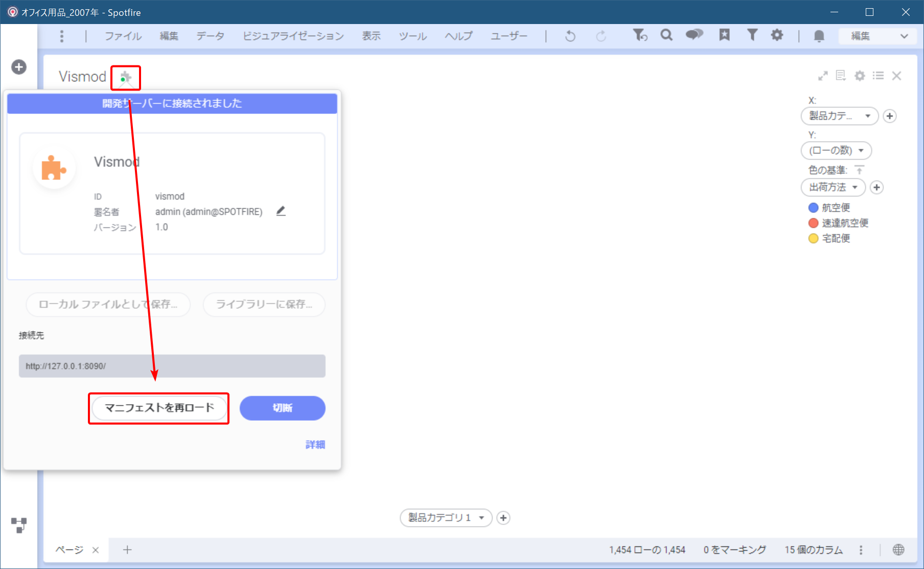This screenshot has height=569, width=924.
Task: Open the データ menu
Action: [x=210, y=36]
